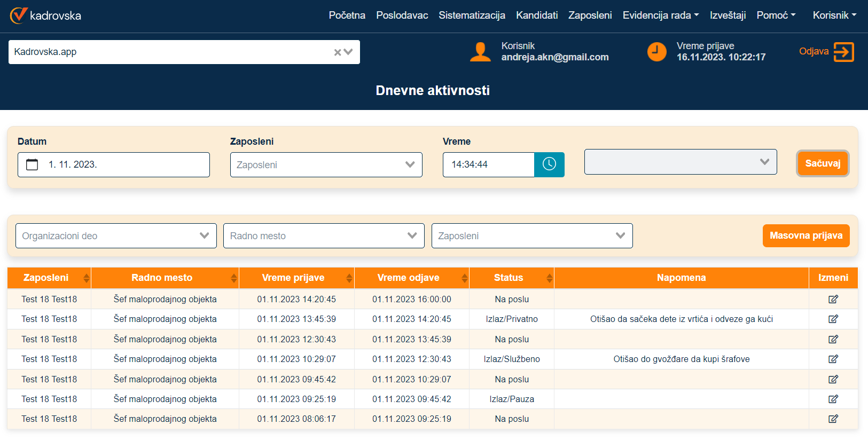Viewport: 868px width, 440px height.
Task: Click the Odjava logout arrow icon
Action: [x=843, y=52]
